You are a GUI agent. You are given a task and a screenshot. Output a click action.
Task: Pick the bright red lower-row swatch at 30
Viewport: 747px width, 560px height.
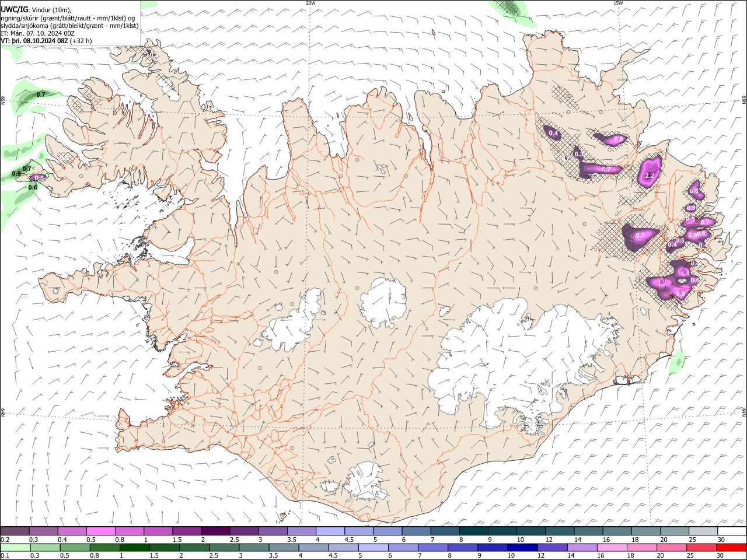731,547
